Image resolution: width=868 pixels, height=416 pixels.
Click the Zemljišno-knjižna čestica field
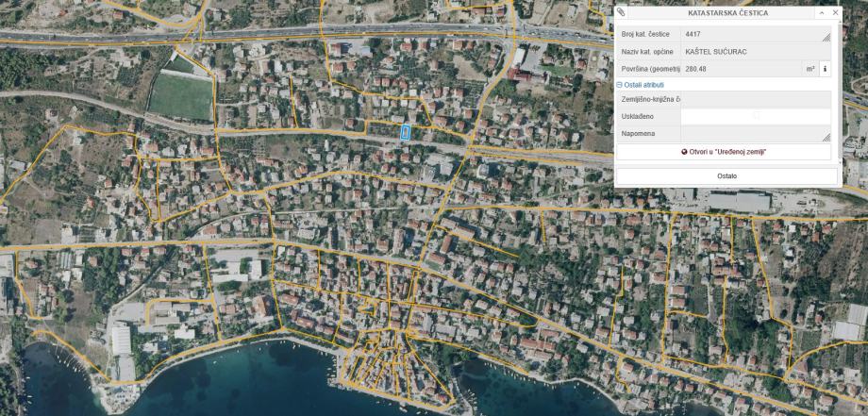click(x=756, y=100)
